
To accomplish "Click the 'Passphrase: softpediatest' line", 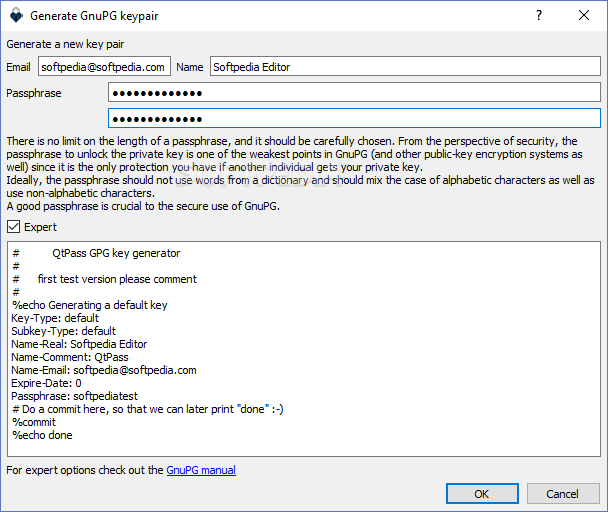I will click(x=74, y=396).
